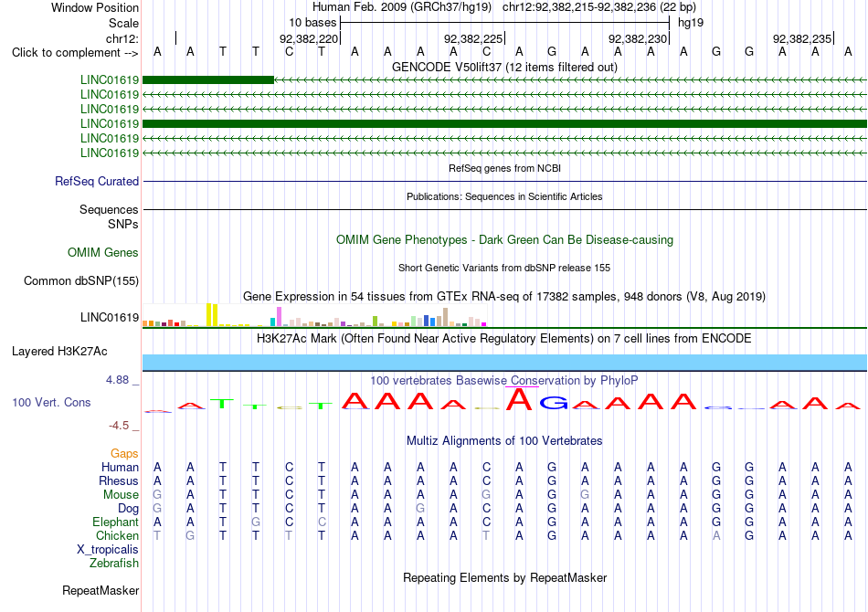
Task: Click the "Dog" species label
Action: [128, 509]
